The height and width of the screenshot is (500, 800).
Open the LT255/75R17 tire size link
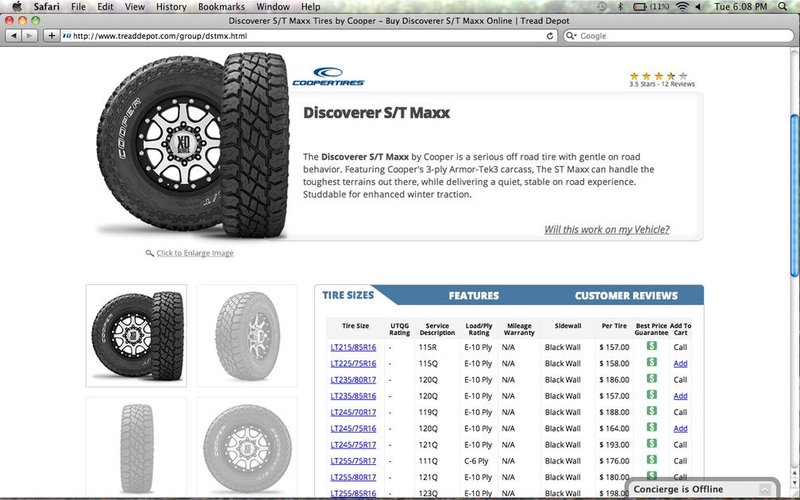[x=353, y=461]
